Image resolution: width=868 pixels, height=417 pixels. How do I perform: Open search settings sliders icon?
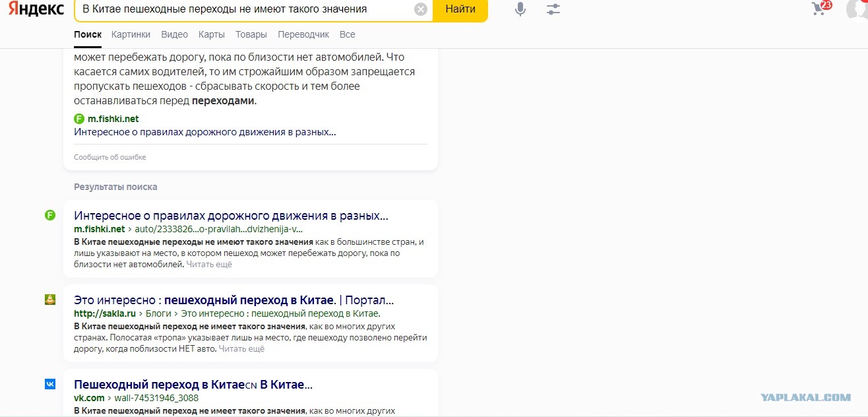(553, 9)
